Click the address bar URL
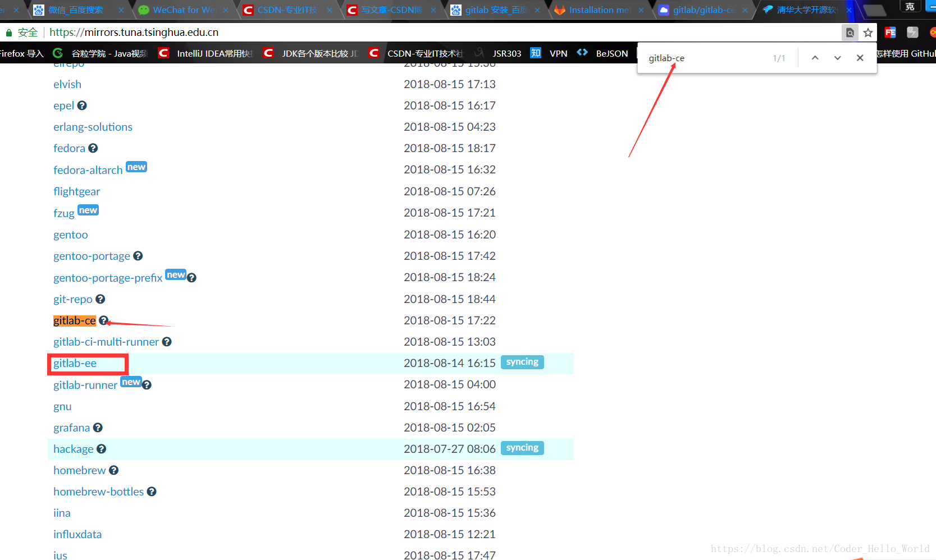Viewport: 936px width, 560px height. click(x=134, y=33)
